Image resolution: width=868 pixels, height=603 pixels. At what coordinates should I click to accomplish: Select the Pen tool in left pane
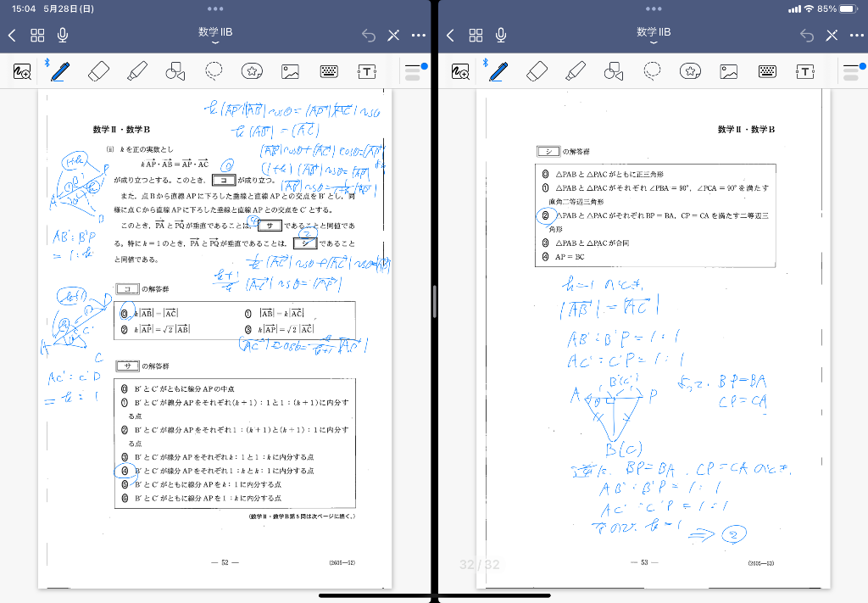coord(59,71)
